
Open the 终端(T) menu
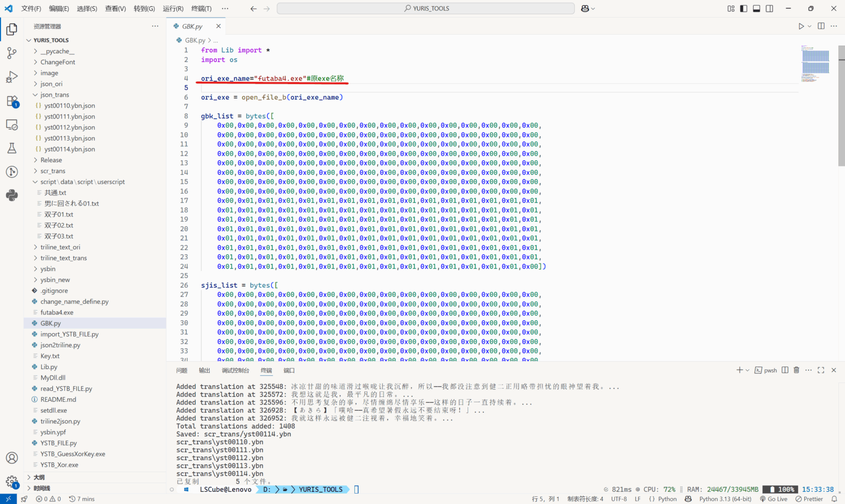tap(201, 8)
